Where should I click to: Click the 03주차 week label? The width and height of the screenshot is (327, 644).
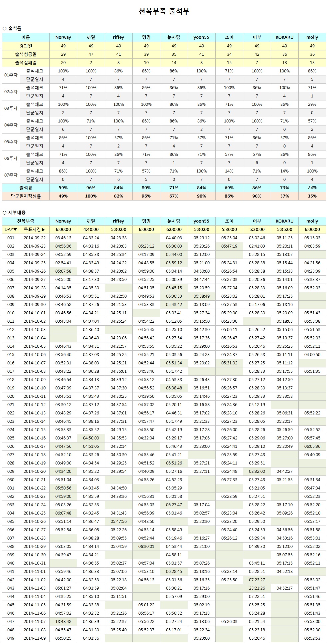11,108
